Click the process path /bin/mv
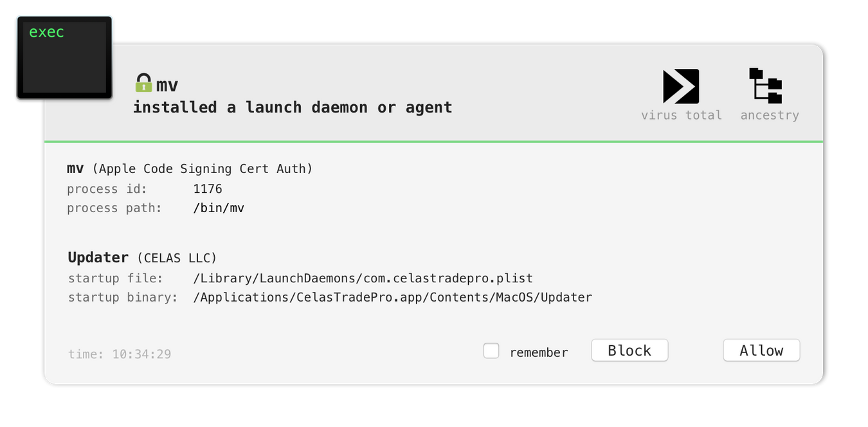Screen dimensions: 868x427 click(219, 208)
